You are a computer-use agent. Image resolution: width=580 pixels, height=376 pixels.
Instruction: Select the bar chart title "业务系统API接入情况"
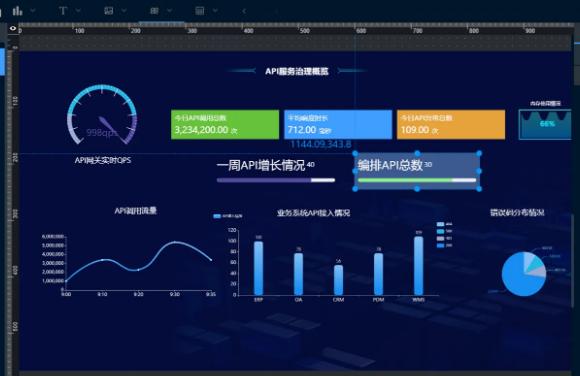click(313, 213)
